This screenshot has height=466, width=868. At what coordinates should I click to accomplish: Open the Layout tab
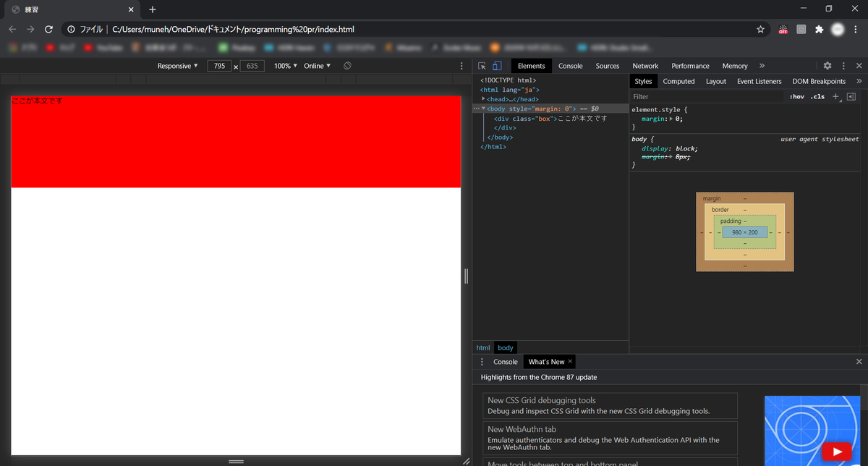(716, 81)
